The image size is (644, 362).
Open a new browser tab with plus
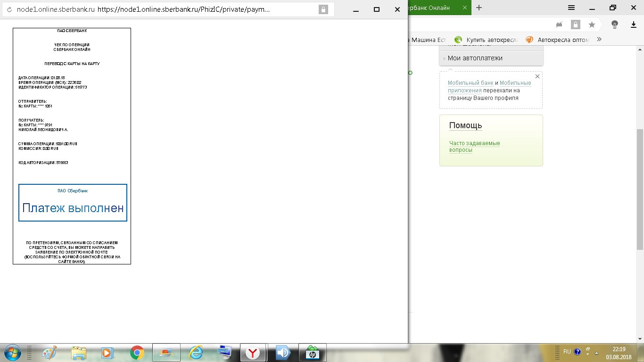pos(479,8)
